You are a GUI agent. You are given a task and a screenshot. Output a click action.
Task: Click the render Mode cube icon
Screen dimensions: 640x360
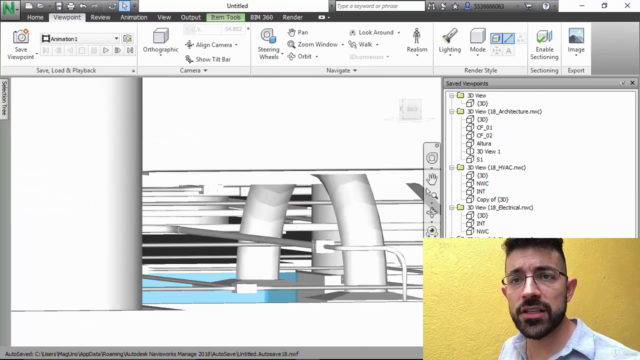[477, 36]
